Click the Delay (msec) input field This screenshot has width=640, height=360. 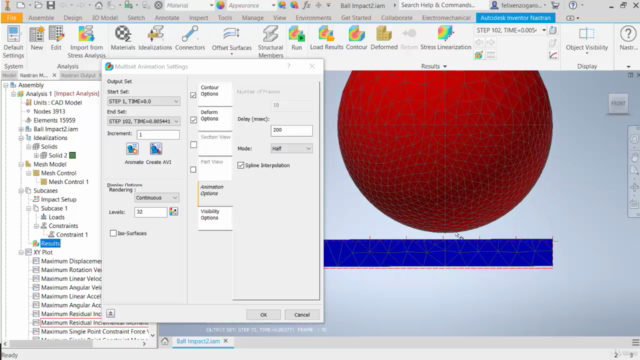(x=291, y=130)
